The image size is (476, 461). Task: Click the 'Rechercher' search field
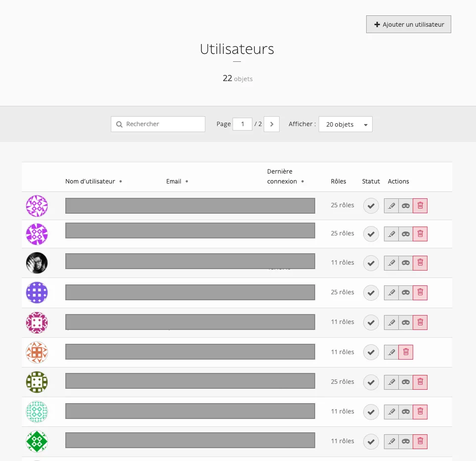158,124
